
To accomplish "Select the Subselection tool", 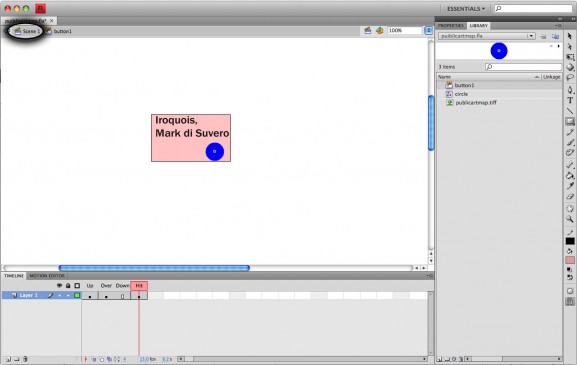I will [x=570, y=47].
